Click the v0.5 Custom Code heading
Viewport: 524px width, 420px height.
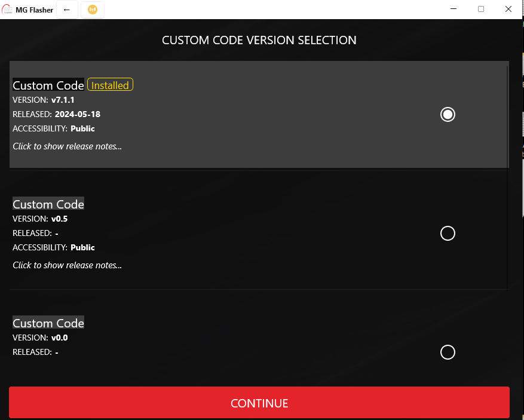click(48, 204)
